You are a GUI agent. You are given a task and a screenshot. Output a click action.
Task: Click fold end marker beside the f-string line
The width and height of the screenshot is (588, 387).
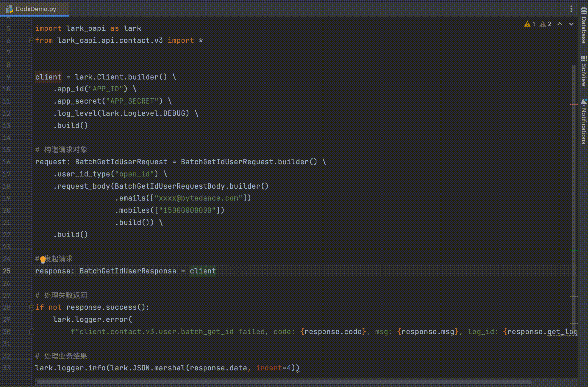32,331
